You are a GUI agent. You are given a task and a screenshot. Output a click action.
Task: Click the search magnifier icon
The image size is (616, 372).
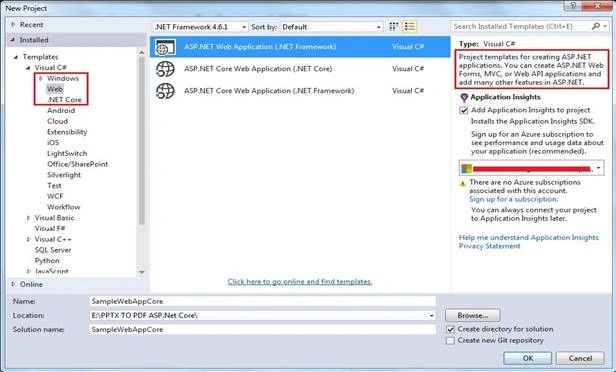[x=596, y=26]
